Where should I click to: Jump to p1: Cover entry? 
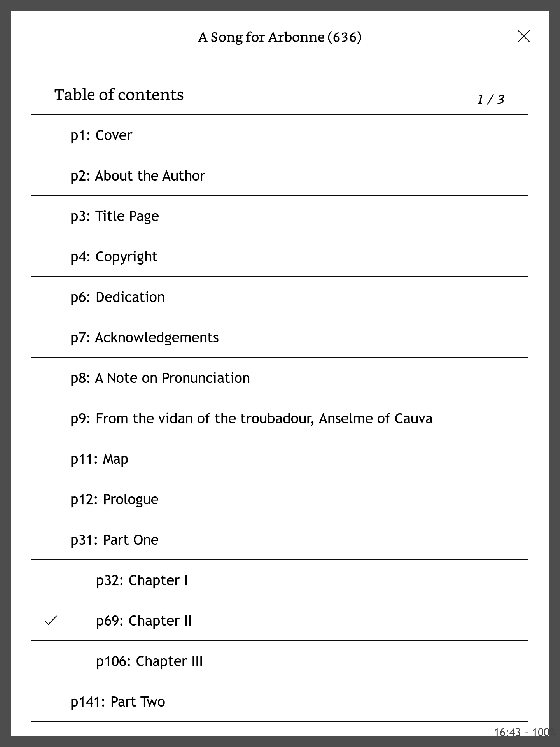101,135
